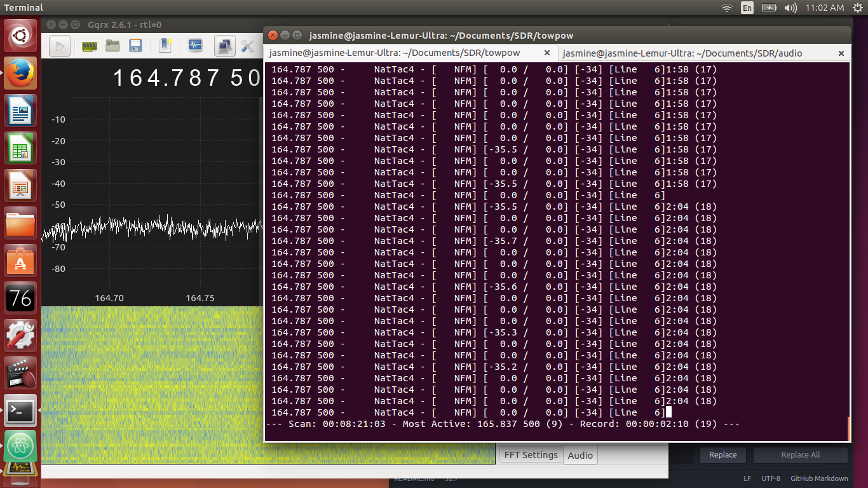Viewport: 868px width, 488px height.
Task: Close the SDR/audio terminal tab
Action: coord(841,53)
